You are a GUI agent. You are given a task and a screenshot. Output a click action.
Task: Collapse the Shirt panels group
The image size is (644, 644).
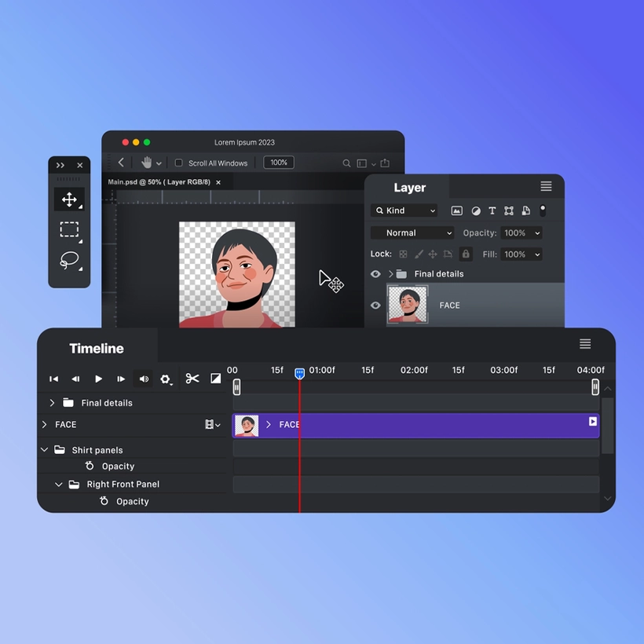pyautogui.click(x=45, y=450)
